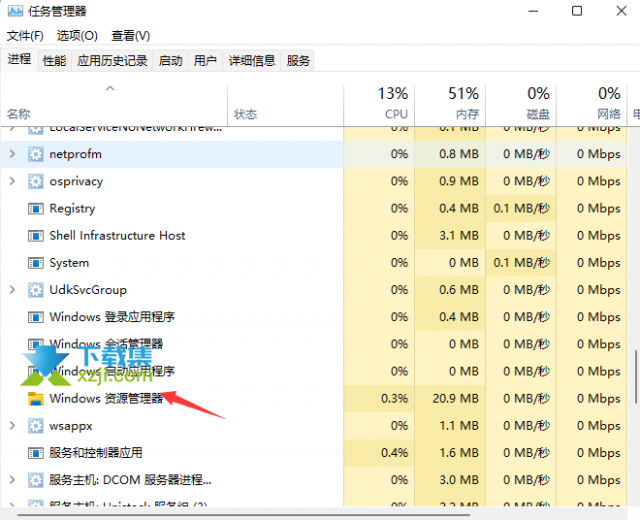Select the 服务和控制器应用 process name
The height and width of the screenshot is (520, 640).
(x=96, y=453)
